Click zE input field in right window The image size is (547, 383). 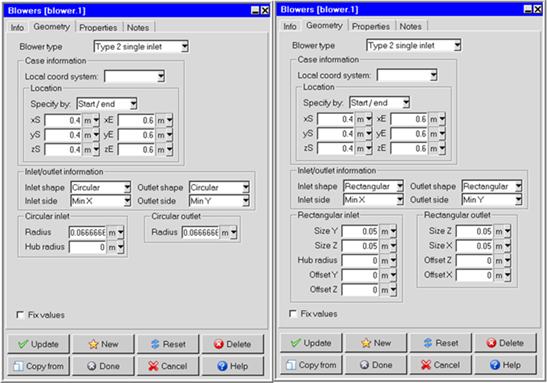pos(409,149)
